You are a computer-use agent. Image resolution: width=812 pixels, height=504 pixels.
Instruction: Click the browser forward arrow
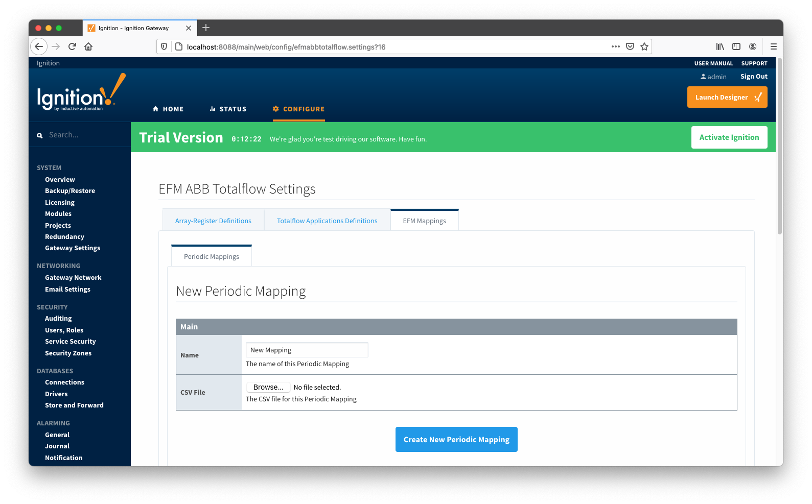click(x=56, y=46)
